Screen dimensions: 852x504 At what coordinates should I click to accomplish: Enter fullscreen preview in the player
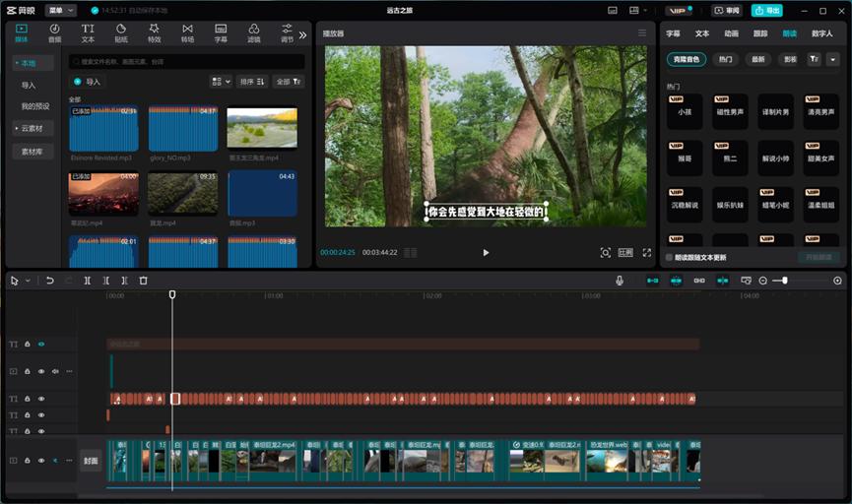[647, 253]
